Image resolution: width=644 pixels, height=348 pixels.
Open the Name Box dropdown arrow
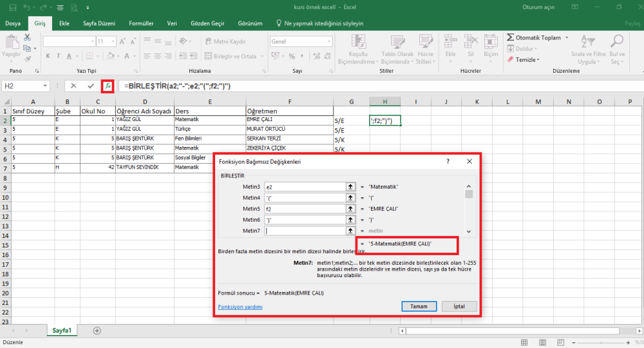pos(45,86)
